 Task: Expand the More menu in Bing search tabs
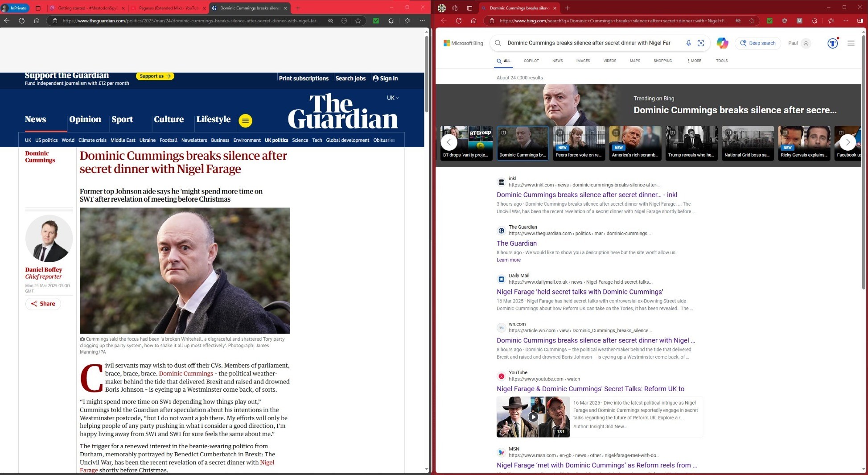pos(694,61)
